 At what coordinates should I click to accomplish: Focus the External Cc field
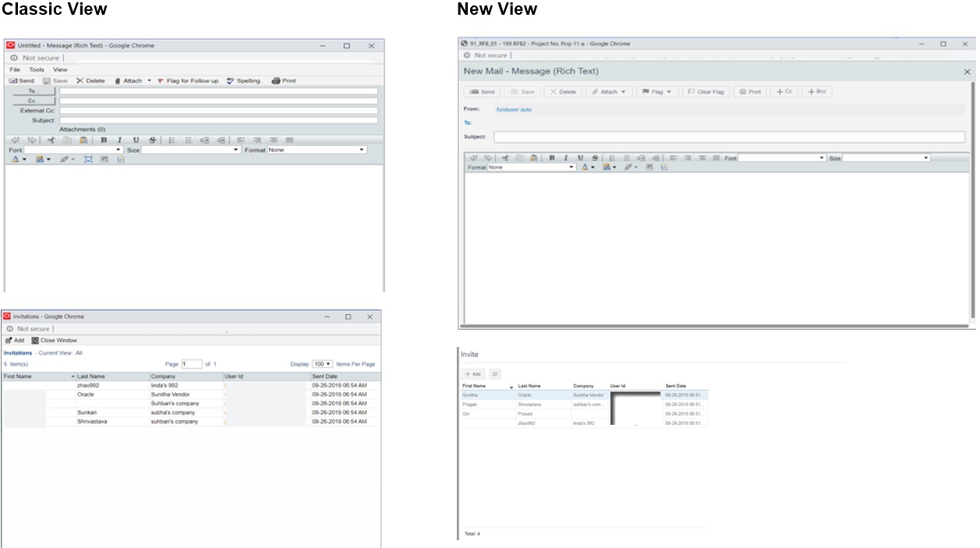(218, 111)
